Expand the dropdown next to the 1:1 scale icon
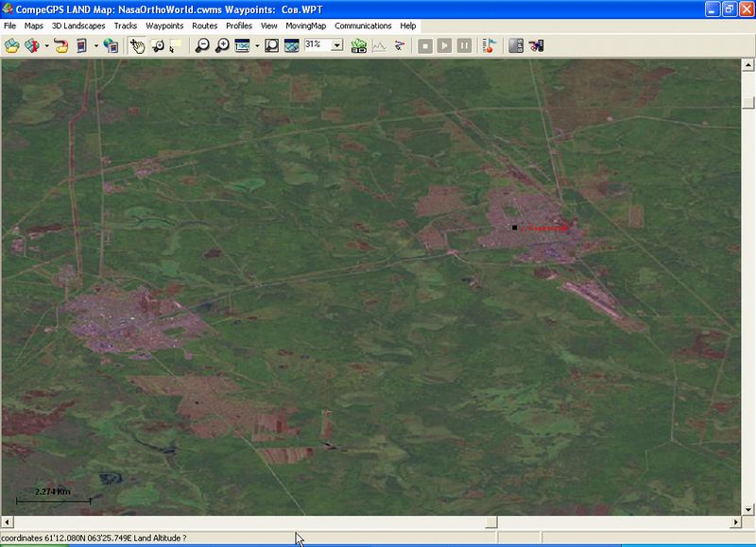 tap(257, 45)
